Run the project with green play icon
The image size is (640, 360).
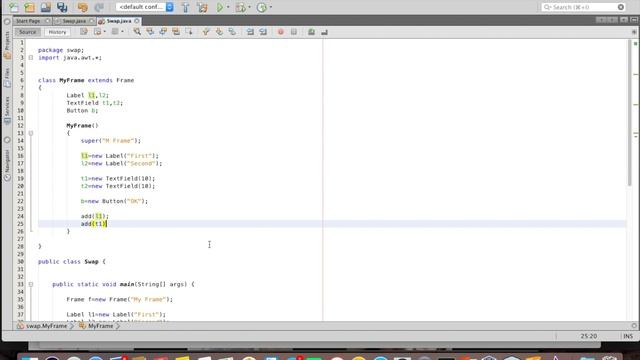(x=220, y=7)
